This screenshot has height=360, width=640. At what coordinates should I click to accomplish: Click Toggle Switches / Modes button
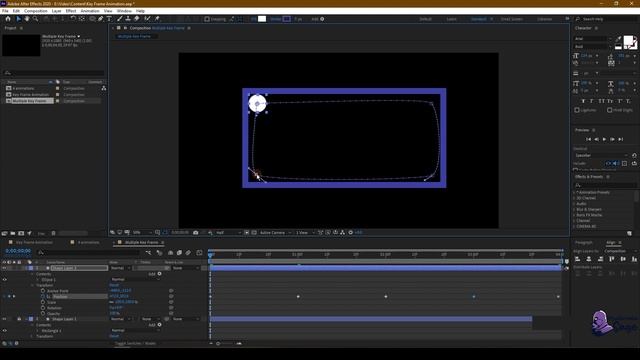pyautogui.click(x=135, y=344)
